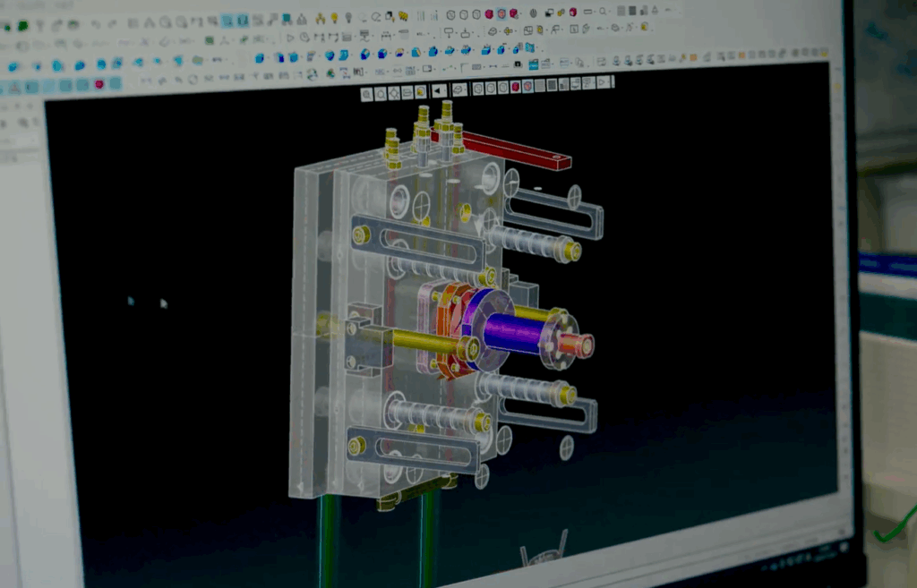Click the green circle icon at top-left

22,26
